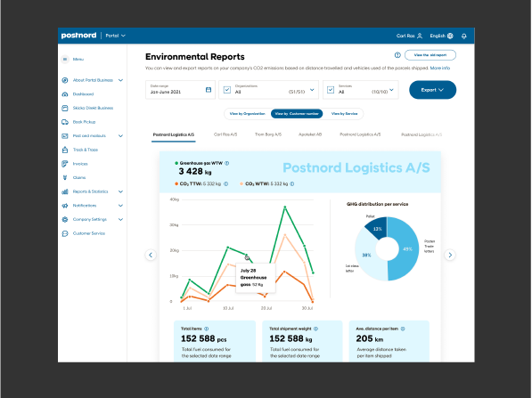Click info icon next to CO2 TTW
Image resolution: width=532 pixels, height=398 pixels.
(226, 183)
